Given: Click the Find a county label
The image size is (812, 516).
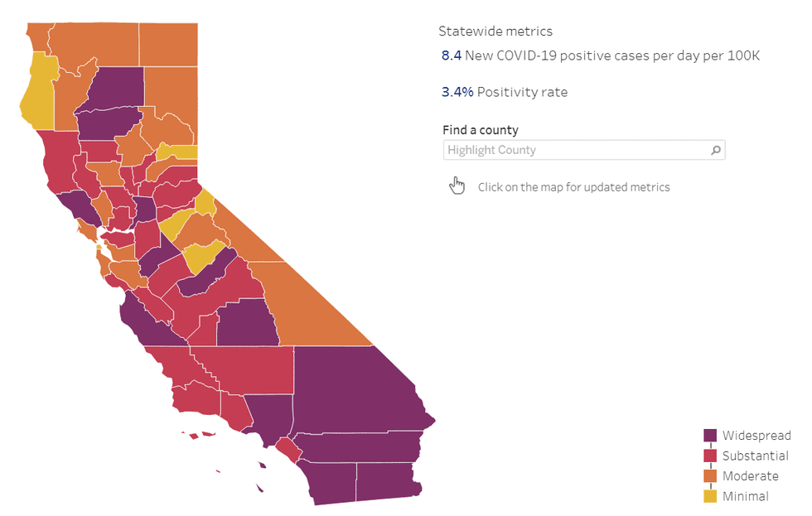Looking at the screenshot, I should [x=481, y=130].
